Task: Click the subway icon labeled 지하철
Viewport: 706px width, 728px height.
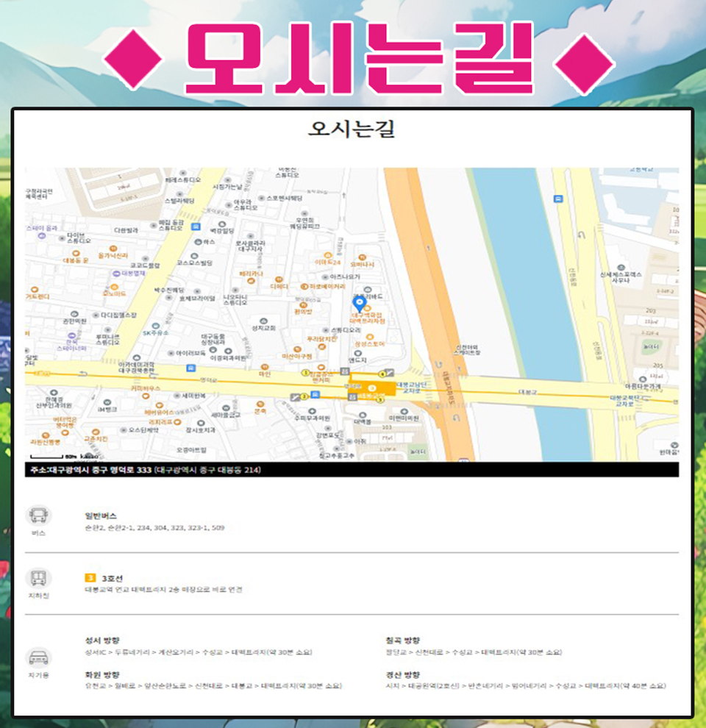Action: click(x=38, y=578)
